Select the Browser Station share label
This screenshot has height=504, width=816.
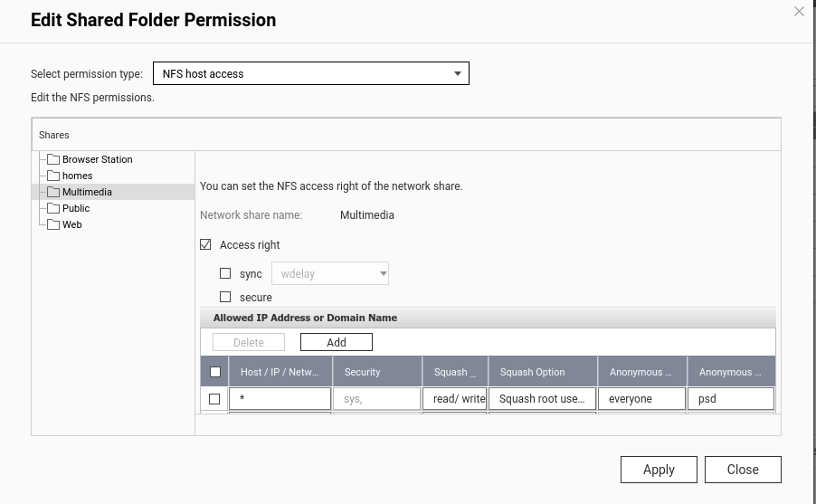[97, 159]
